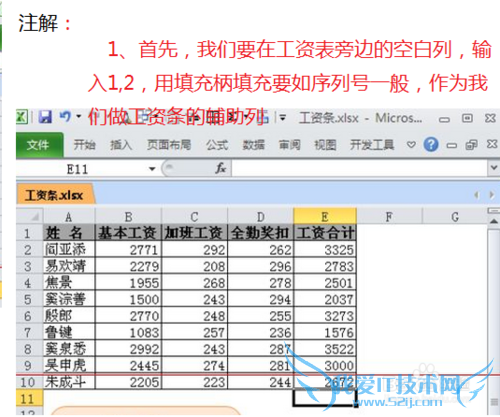This screenshot has height=417, width=500.
Task: Click the fx Insert Function icon
Action: pos(221,168)
